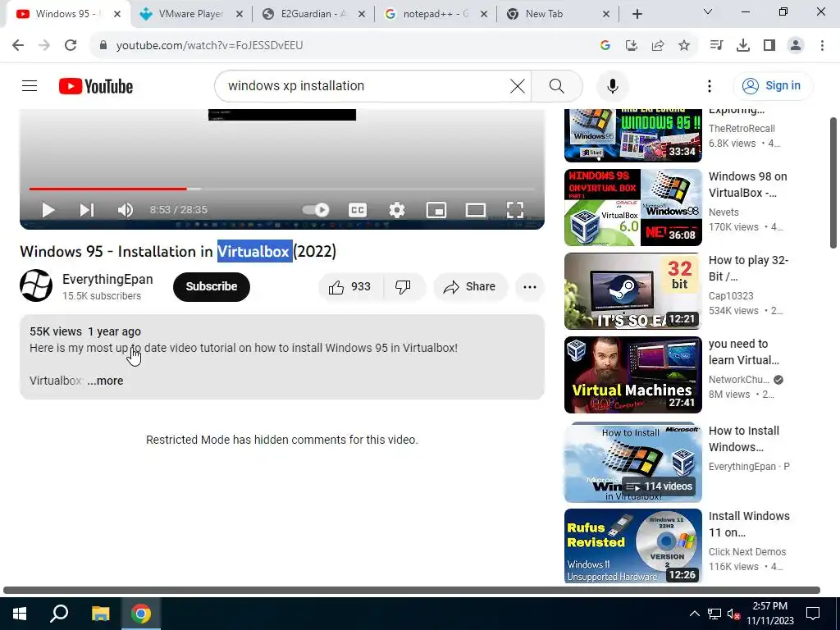The image size is (840, 630).
Task: Mute the video volume speaker icon
Action: point(126,210)
